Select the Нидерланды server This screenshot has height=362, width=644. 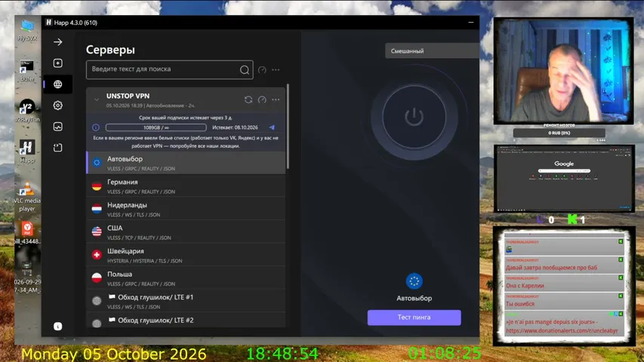[x=186, y=209]
